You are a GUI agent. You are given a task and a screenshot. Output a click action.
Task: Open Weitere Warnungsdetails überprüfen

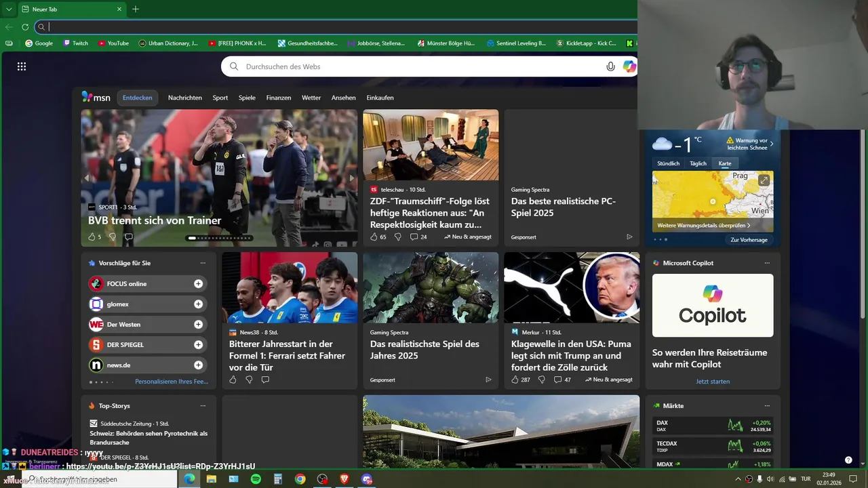tap(703, 225)
